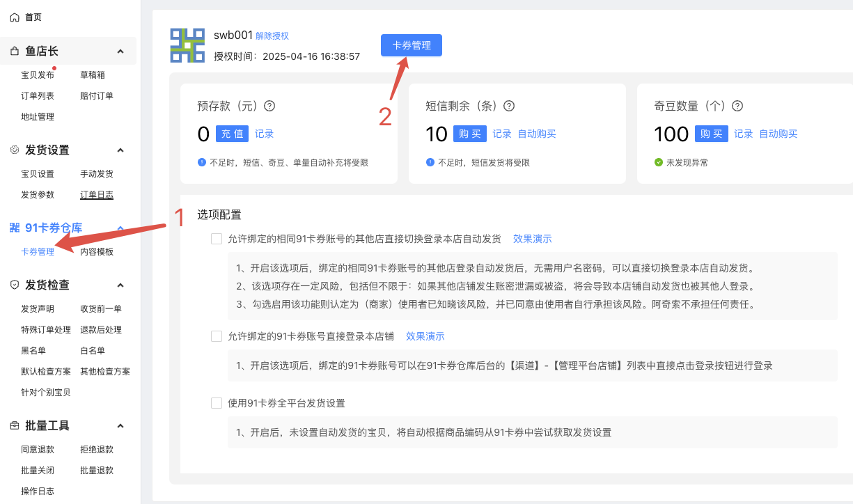Collapse the 批量工具 section chevron
The height and width of the screenshot is (504, 853).
click(x=120, y=426)
